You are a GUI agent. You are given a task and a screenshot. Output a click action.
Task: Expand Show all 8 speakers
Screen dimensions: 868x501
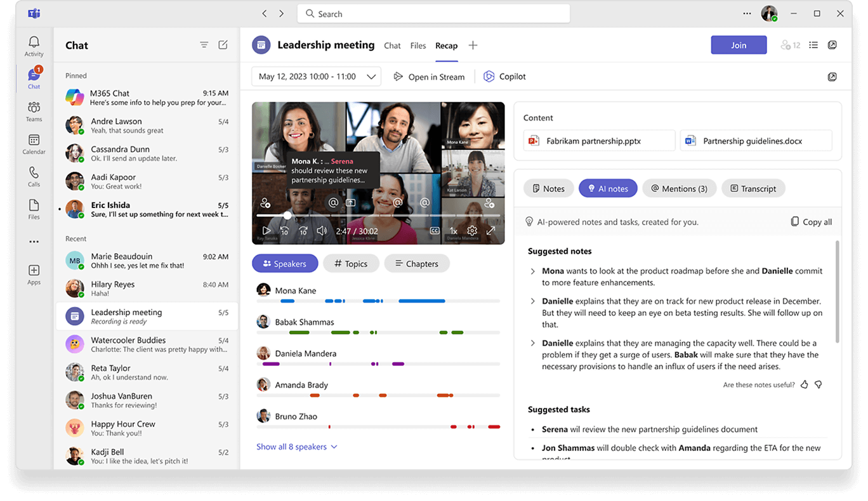[x=296, y=447]
